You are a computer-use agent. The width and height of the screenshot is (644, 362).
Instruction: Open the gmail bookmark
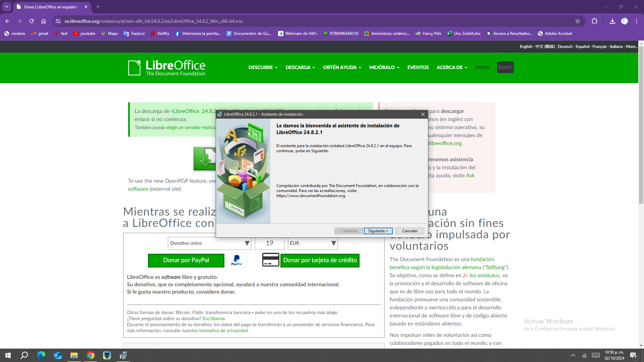tap(40, 34)
